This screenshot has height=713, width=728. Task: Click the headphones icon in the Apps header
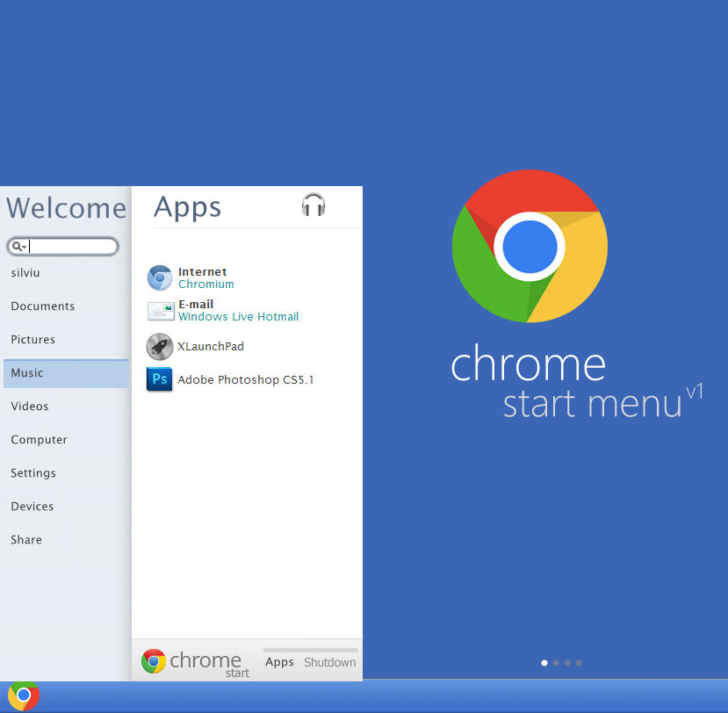(313, 204)
